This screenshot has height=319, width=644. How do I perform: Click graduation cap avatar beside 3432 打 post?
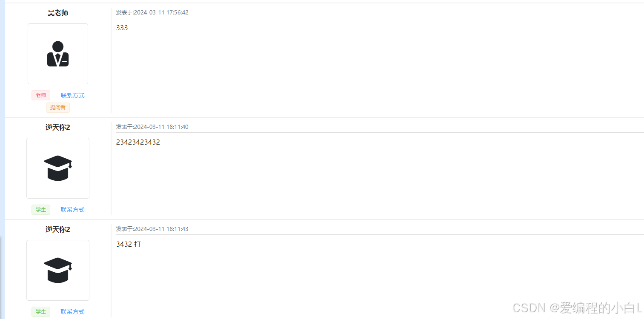[58, 270]
